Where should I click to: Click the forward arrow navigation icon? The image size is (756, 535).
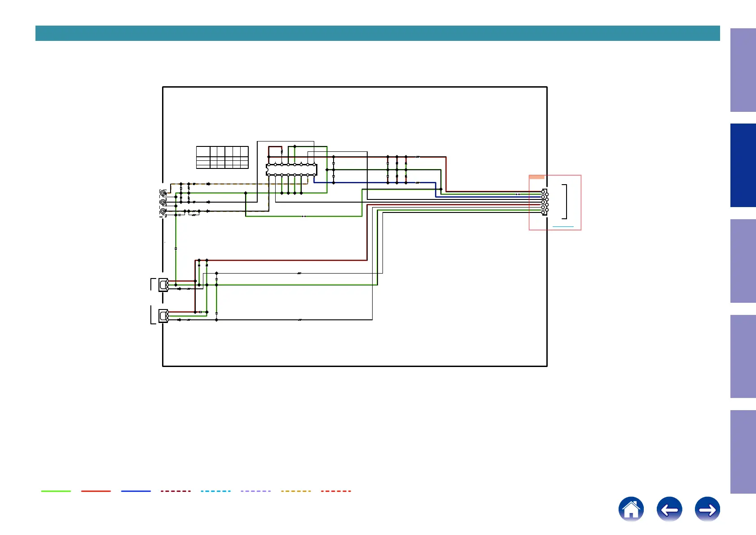[707, 509]
